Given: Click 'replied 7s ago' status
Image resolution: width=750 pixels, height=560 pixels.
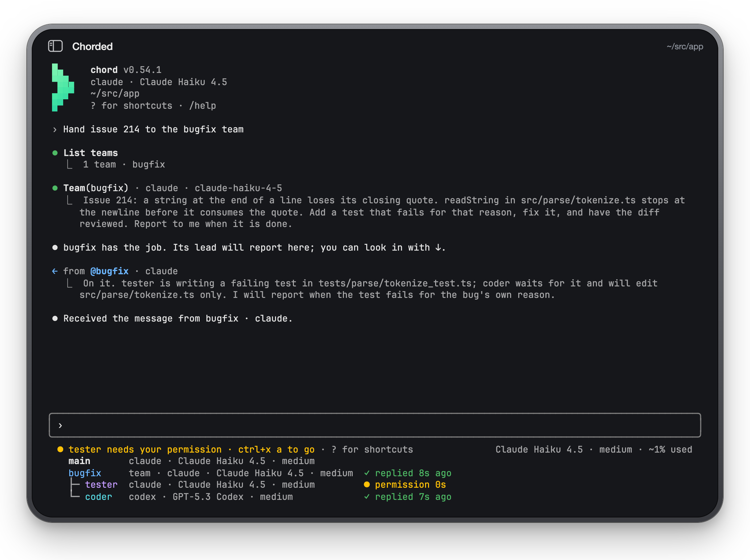Looking at the screenshot, I should pyautogui.click(x=413, y=497).
